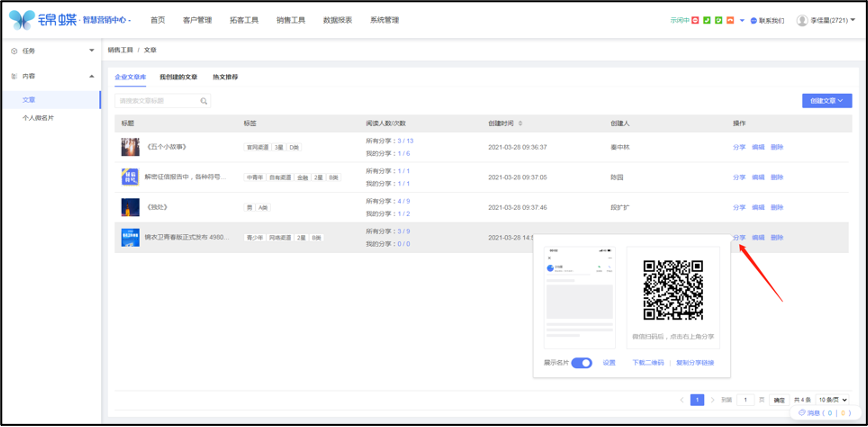Open the 客户管理 menu
This screenshot has height=427, width=868.
(x=197, y=20)
